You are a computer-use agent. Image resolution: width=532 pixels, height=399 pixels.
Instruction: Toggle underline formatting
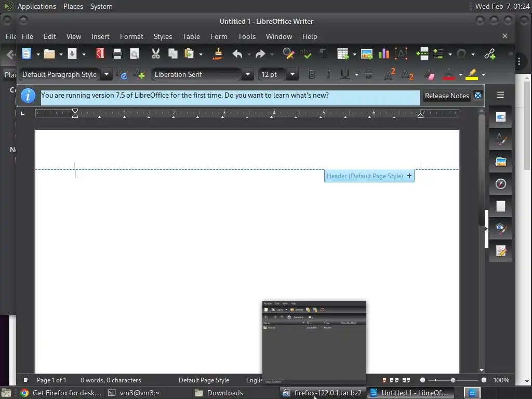(345, 74)
